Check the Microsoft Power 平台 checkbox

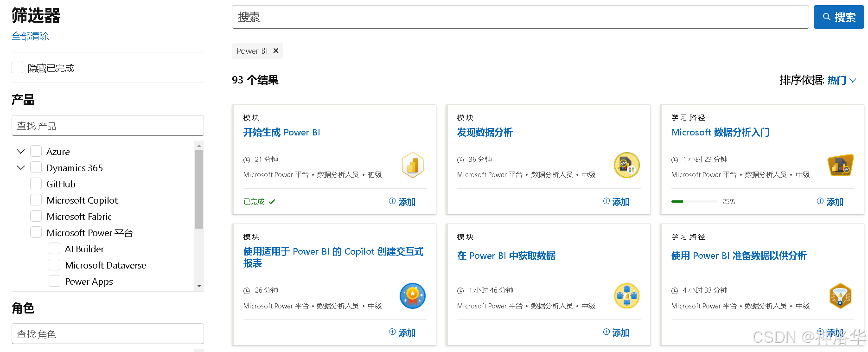36,232
